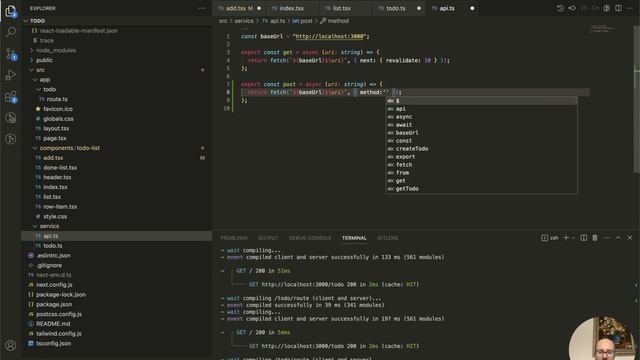This screenshot has height=360, width=640.
Task: Choose 'await' autocomplete suggestion
Action: click(481, 125)
